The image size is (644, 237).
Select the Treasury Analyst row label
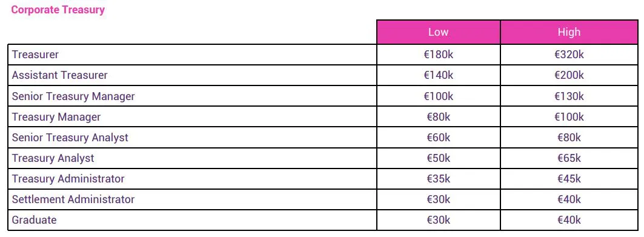(x=53, y=158)
